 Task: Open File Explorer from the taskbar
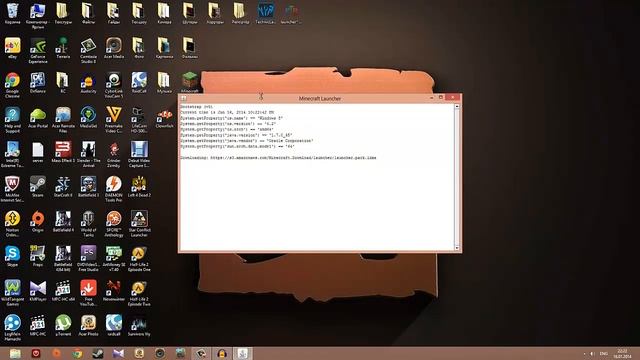(15, 353)
